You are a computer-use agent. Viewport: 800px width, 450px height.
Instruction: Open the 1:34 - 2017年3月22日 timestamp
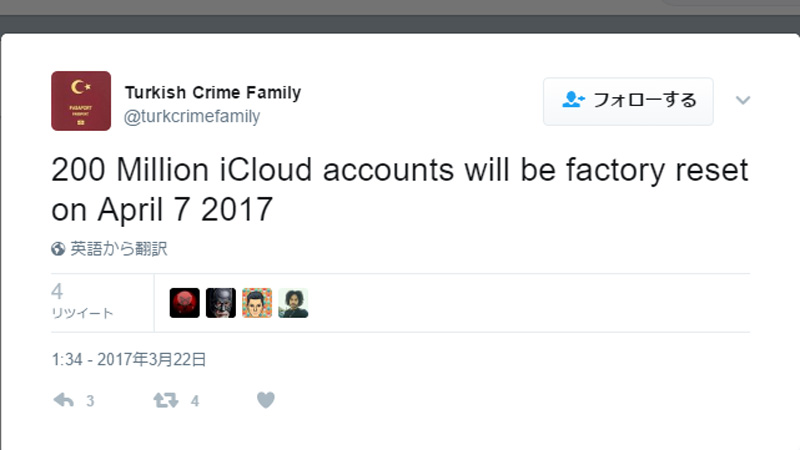coord(129,358)
